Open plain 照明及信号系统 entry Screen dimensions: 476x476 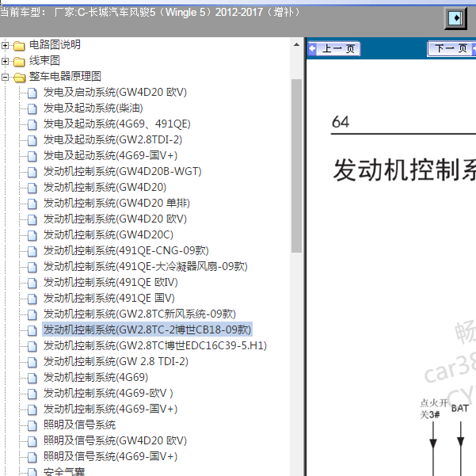point(79,425)
